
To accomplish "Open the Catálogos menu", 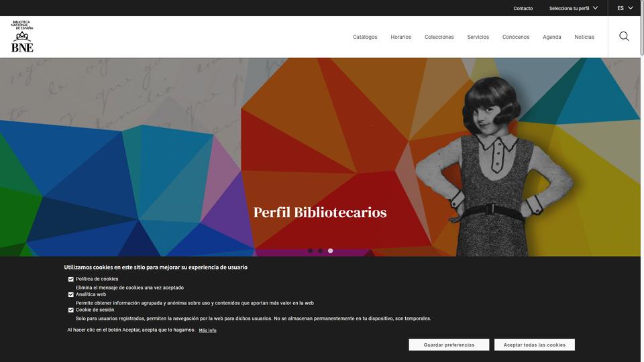I will (x=365, y=37).
